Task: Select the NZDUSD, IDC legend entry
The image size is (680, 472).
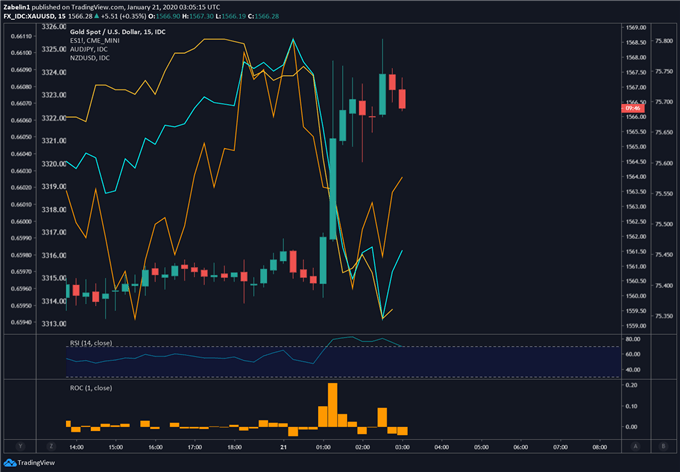Action: (90, 58)
